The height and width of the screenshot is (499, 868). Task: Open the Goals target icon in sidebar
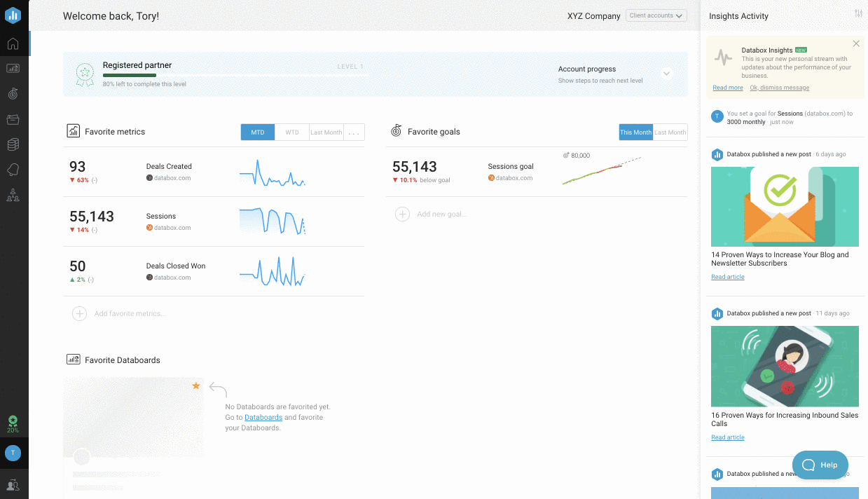point(13,93)
